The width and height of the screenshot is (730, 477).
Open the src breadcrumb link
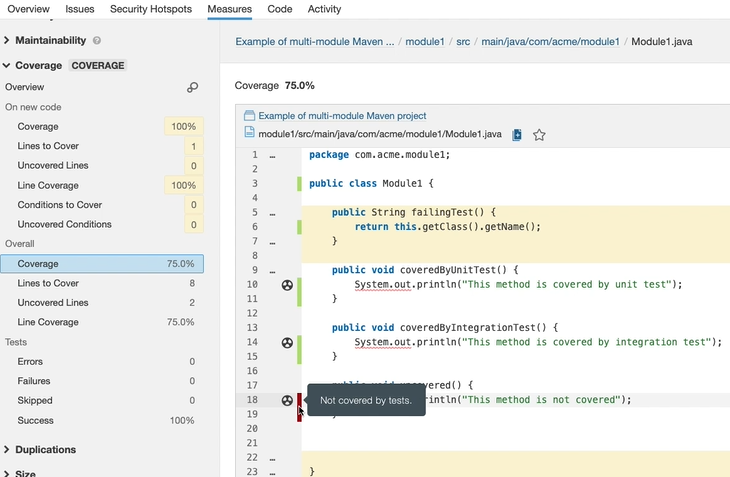tap(463, 41)
